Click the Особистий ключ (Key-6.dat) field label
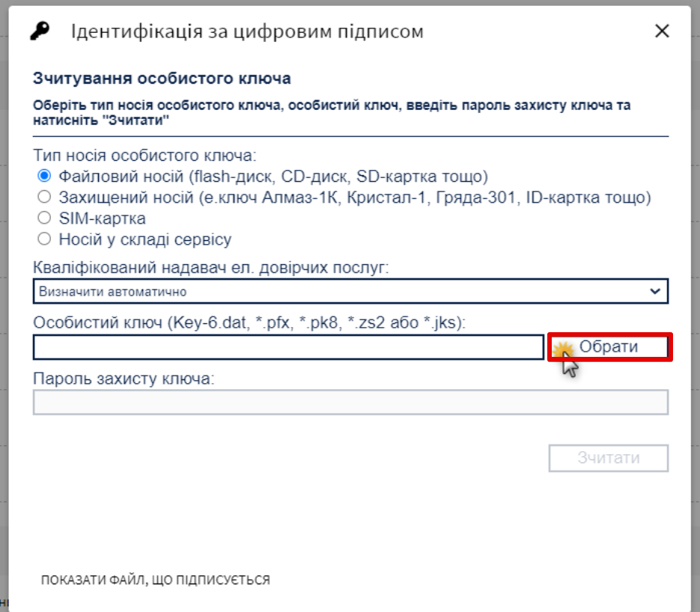The width and height of the screenshot is (700, 612). click(x=249, y=322)
